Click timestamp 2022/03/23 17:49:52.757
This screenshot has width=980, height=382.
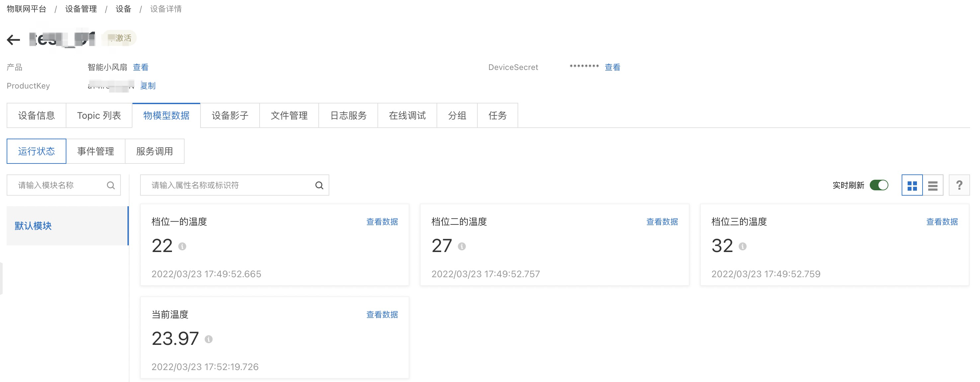[x=486, y=274]
